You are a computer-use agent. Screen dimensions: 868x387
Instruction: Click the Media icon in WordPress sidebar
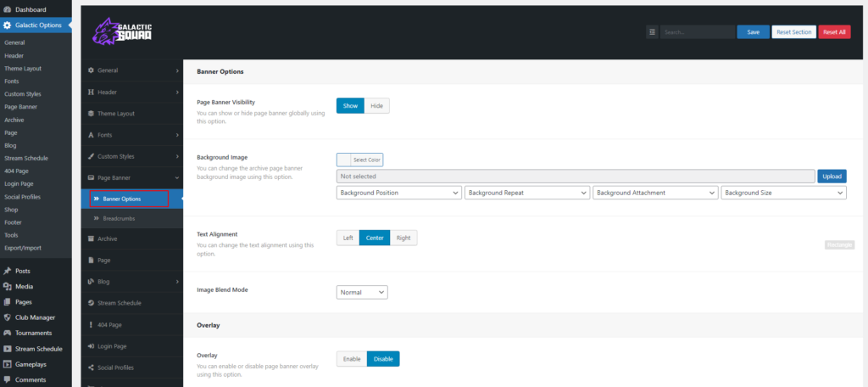click(7, 287)
